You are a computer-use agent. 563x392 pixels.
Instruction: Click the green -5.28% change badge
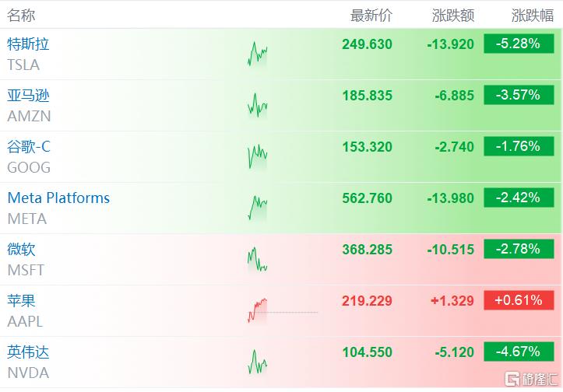pos(519,44)
